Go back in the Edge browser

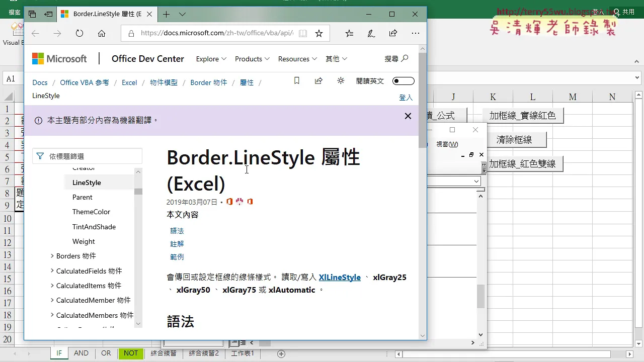tap(35, 34)
